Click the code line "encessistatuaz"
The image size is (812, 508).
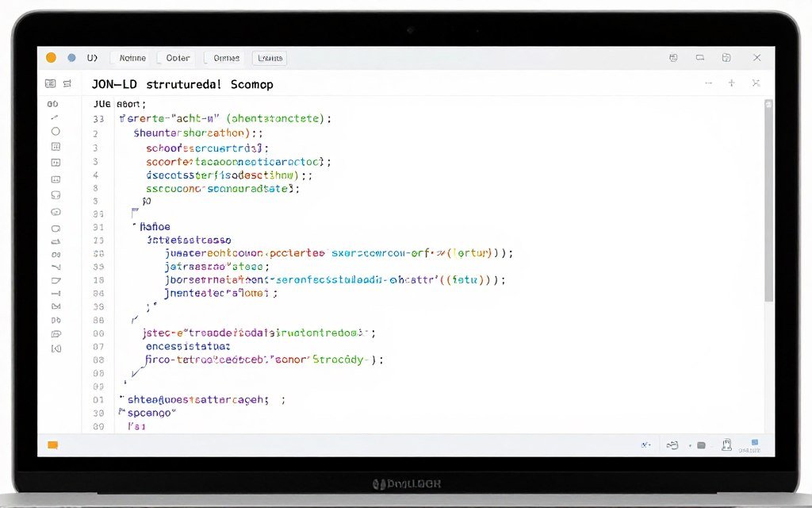[188, 346]
